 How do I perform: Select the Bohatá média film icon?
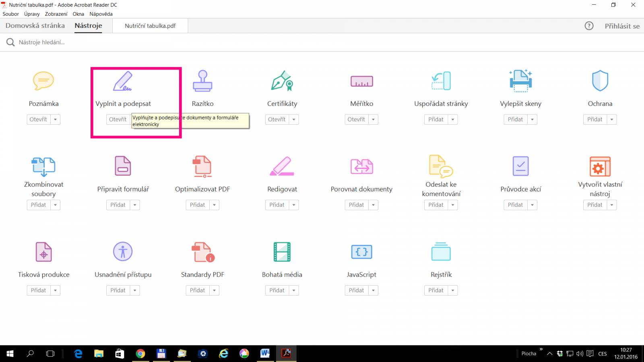pos(282,252)
